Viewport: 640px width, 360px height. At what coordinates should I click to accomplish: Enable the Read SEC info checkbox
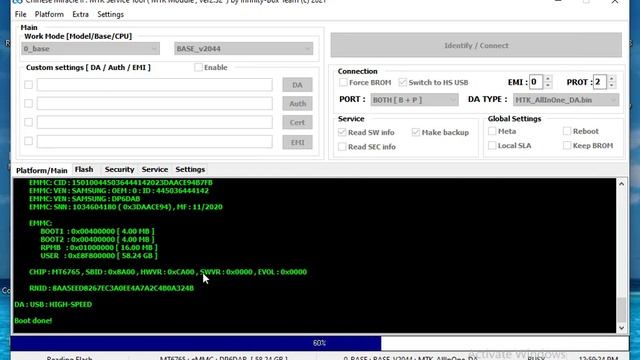point(342,147)
